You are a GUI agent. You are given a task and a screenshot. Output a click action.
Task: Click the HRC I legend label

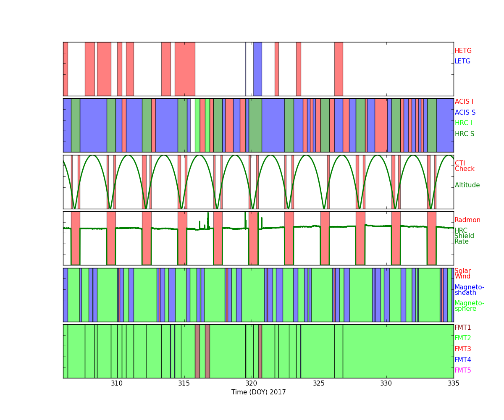tap(463, 123)
